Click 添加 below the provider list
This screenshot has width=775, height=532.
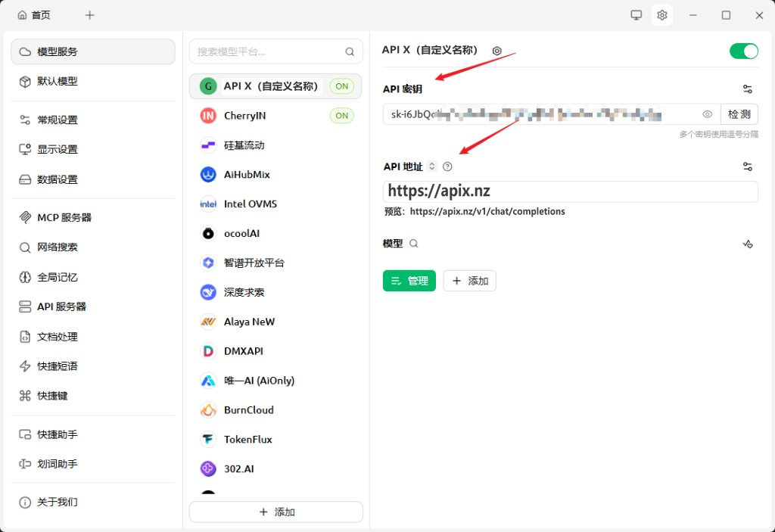tap(276, 512)
